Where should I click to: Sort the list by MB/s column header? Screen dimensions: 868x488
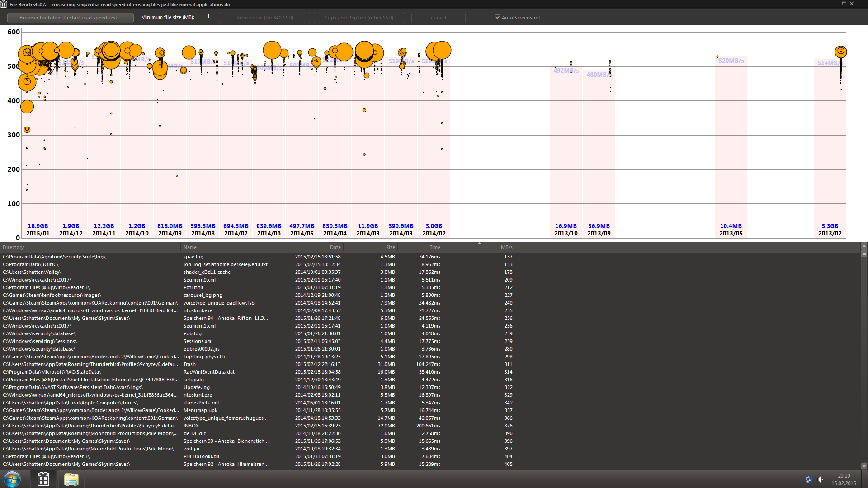[506, 247]
